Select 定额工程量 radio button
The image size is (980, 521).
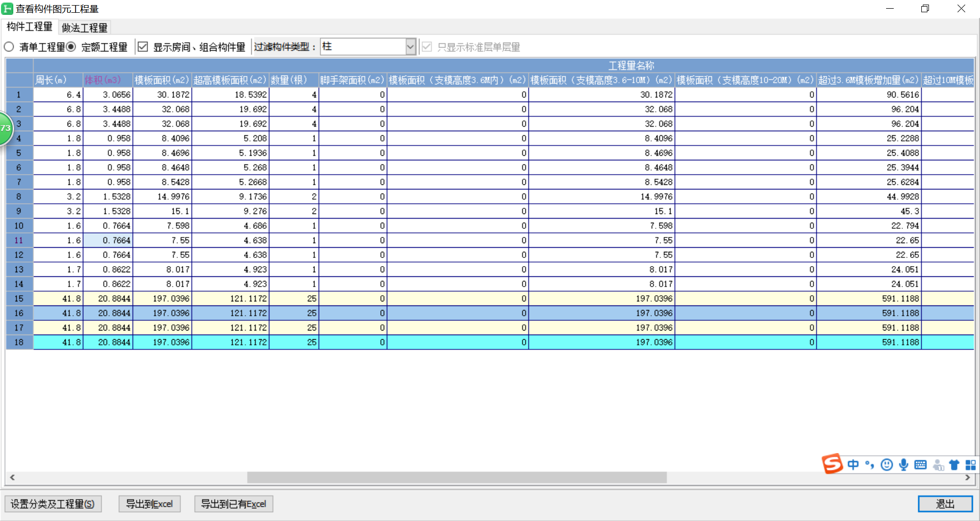coord(71,47)
